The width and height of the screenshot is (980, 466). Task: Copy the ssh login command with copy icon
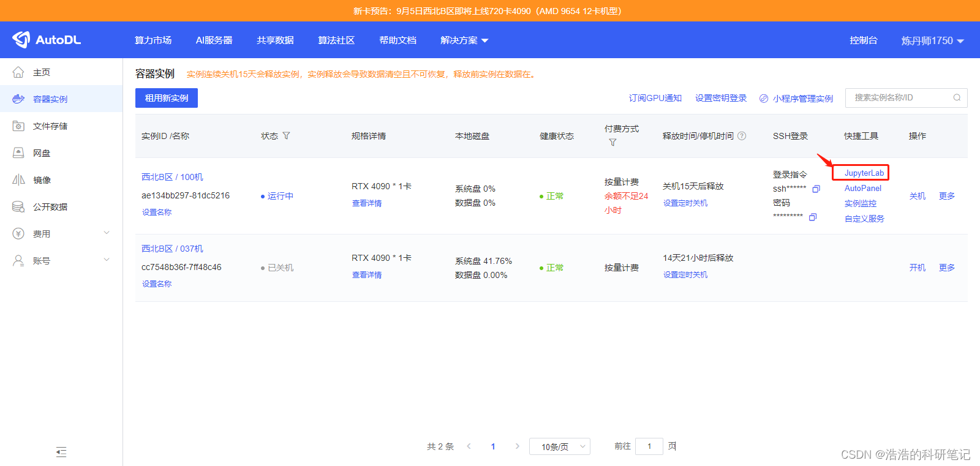click(816, 189)
